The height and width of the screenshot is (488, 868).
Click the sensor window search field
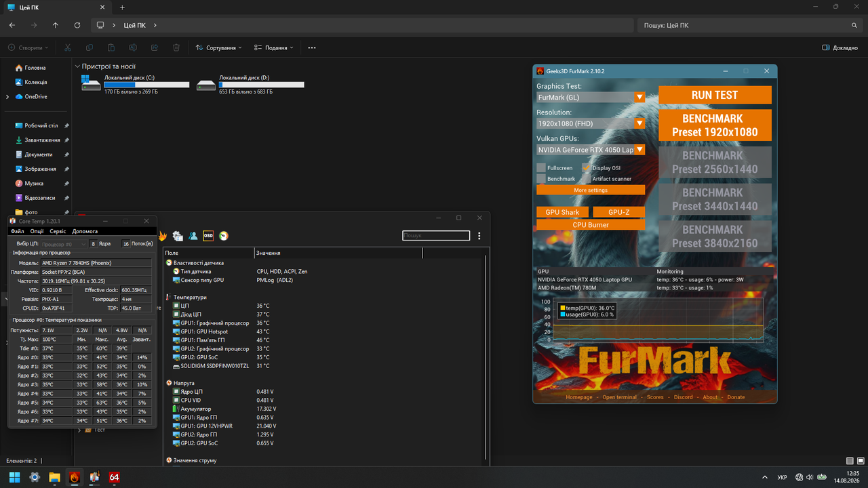point(436,236)
